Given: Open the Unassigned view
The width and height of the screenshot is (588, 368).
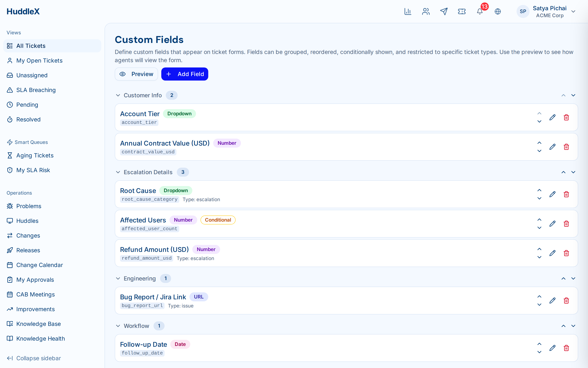Looking at the screenshot, I should tap(52, 75).
